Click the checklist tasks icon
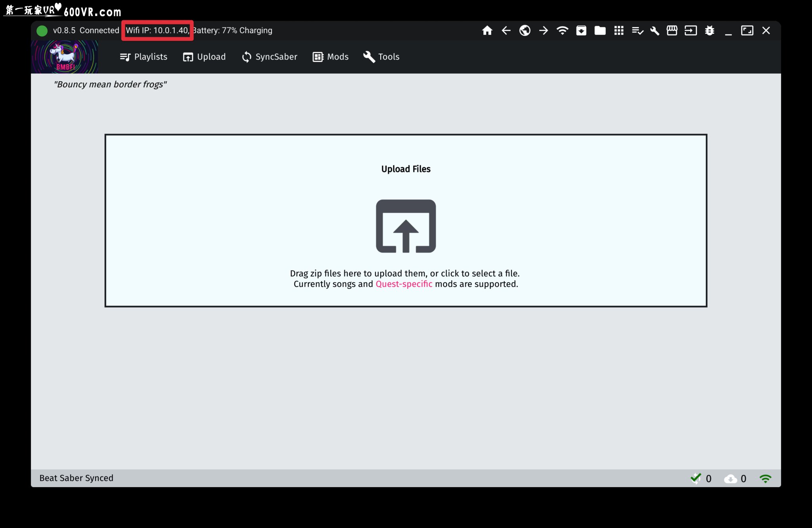This screenshot has width=812, height=528. 638,31
